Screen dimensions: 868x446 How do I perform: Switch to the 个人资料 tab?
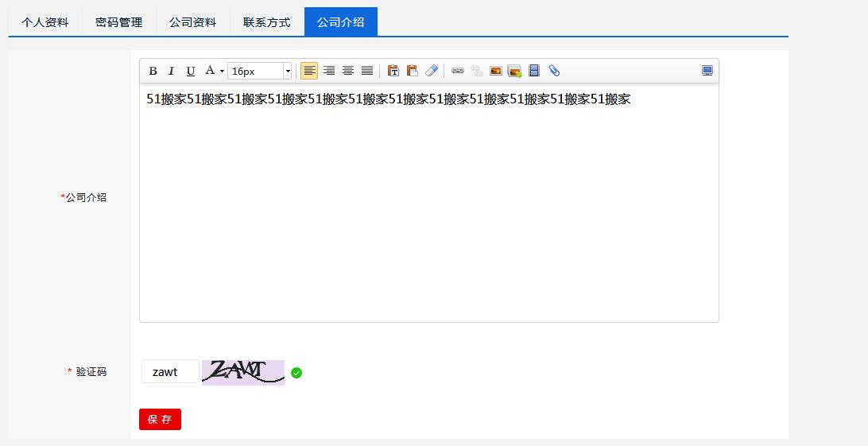pyautogui.click(x=45, y=22)
